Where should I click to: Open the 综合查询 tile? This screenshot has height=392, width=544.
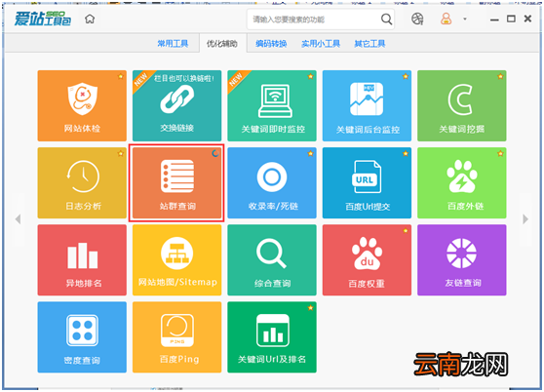click(x=272, y=259)
